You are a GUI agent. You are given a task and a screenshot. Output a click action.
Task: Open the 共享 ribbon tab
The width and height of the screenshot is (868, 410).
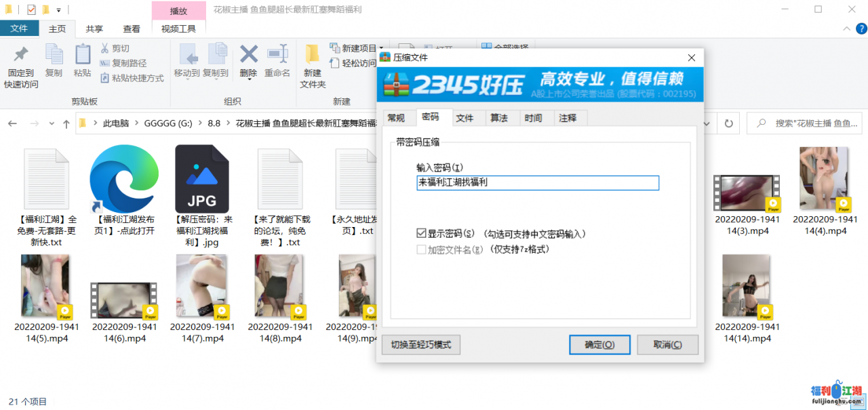pos(94,28)
